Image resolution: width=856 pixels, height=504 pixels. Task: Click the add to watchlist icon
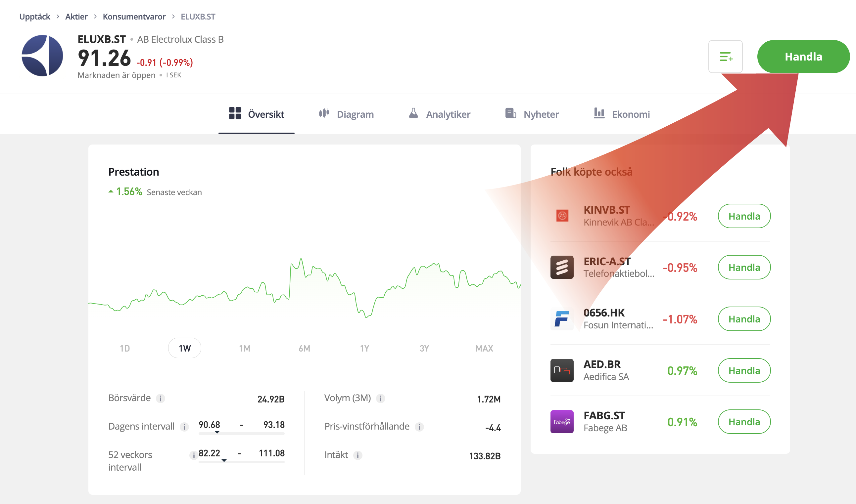pyautogui.click(x=725, y=56)
